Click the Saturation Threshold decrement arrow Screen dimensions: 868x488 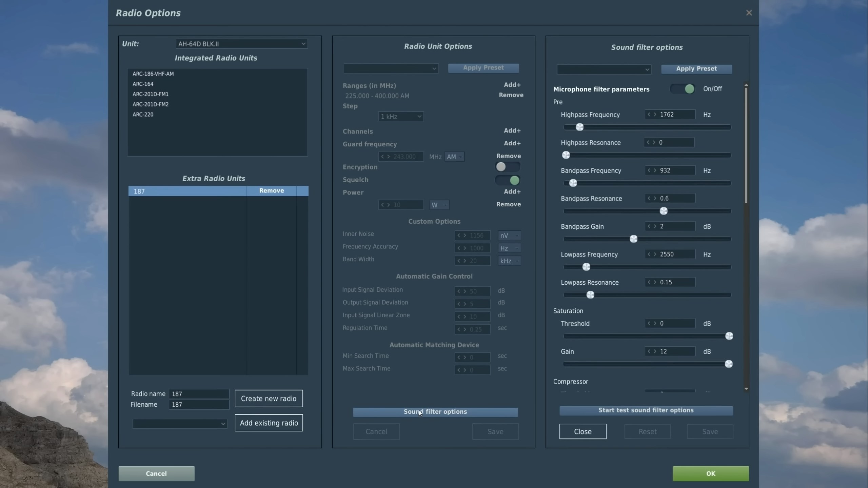649,323
